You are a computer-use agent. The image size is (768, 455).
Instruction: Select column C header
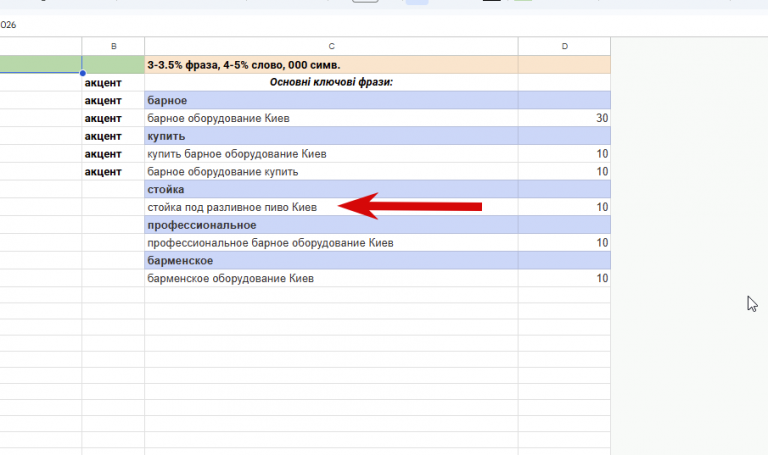point(331,46)
